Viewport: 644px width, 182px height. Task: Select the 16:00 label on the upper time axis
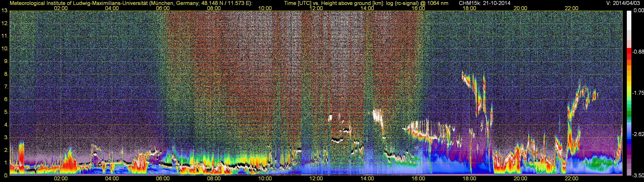click(418, 8)
